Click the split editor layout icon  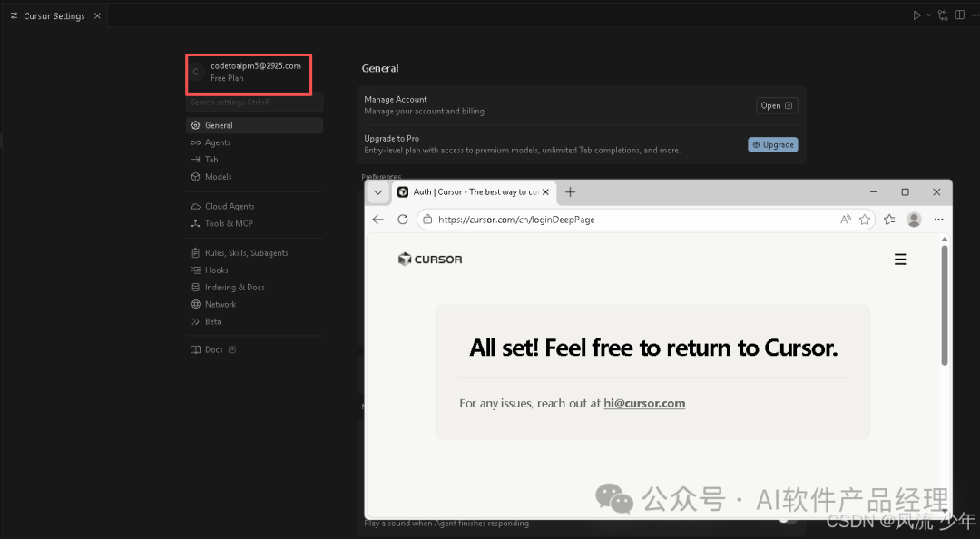pos(960,15)
